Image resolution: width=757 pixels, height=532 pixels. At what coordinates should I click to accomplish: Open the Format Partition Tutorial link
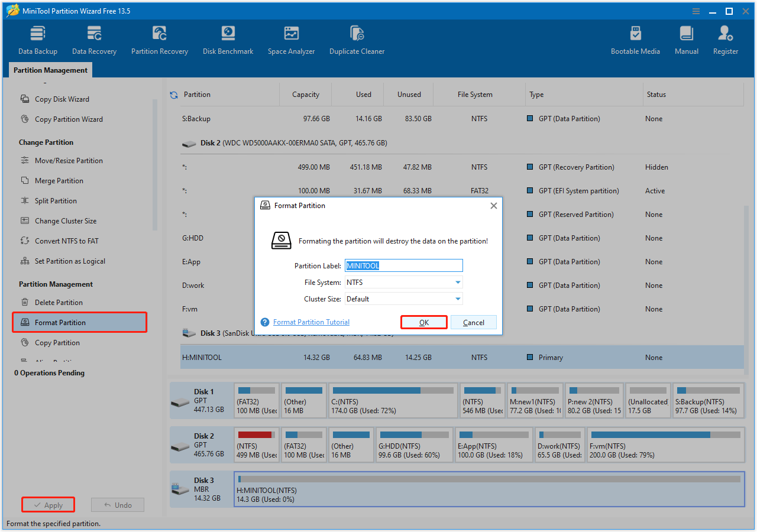(x=311, y=322)
